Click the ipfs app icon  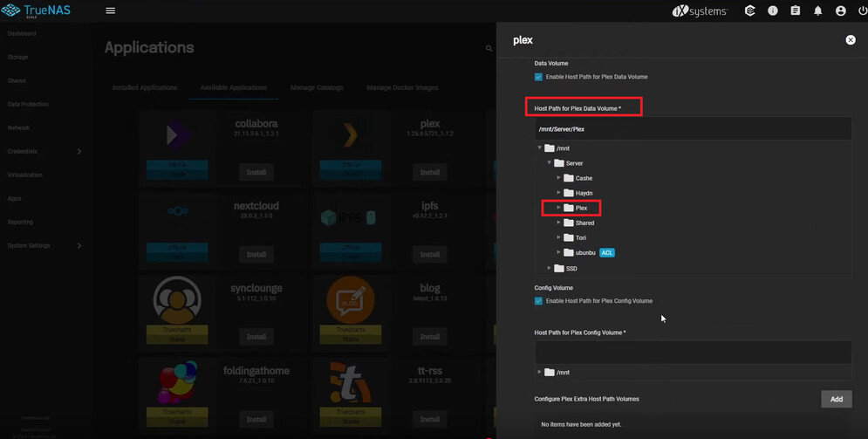point(349,217)
